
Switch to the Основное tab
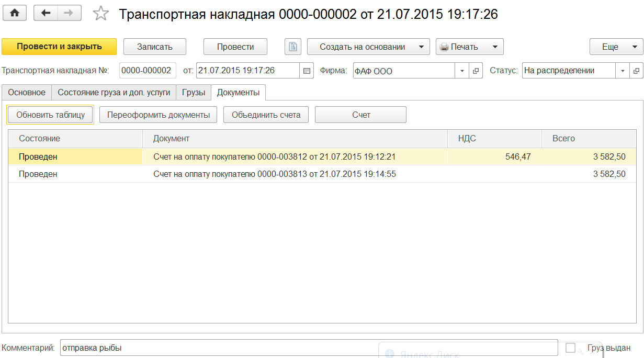[27, 92]
